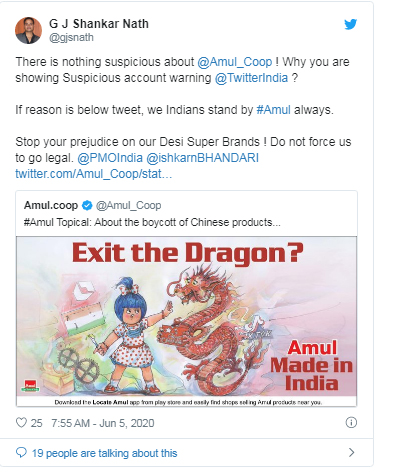Image resolution: width=398 pixels, height=473 pixels.
Task: Open @PMOIndia mention link
Action: point(110,158)
